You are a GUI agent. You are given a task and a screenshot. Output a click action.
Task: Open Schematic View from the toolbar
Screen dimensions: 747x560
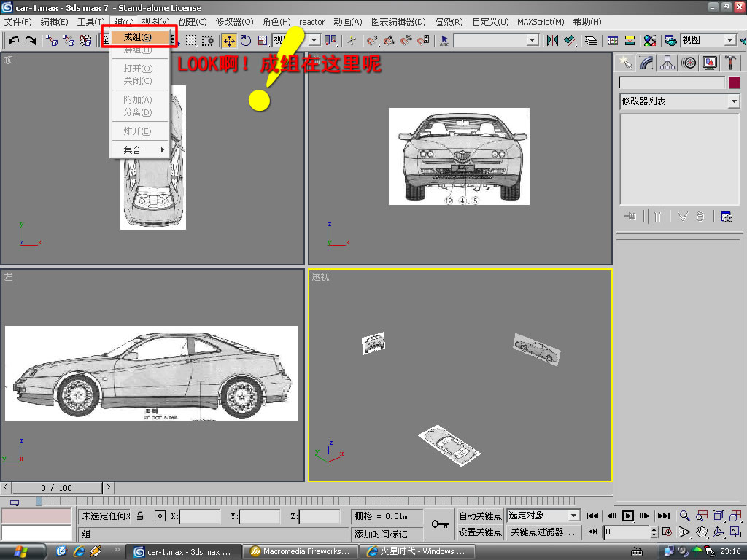coord(630,41)
